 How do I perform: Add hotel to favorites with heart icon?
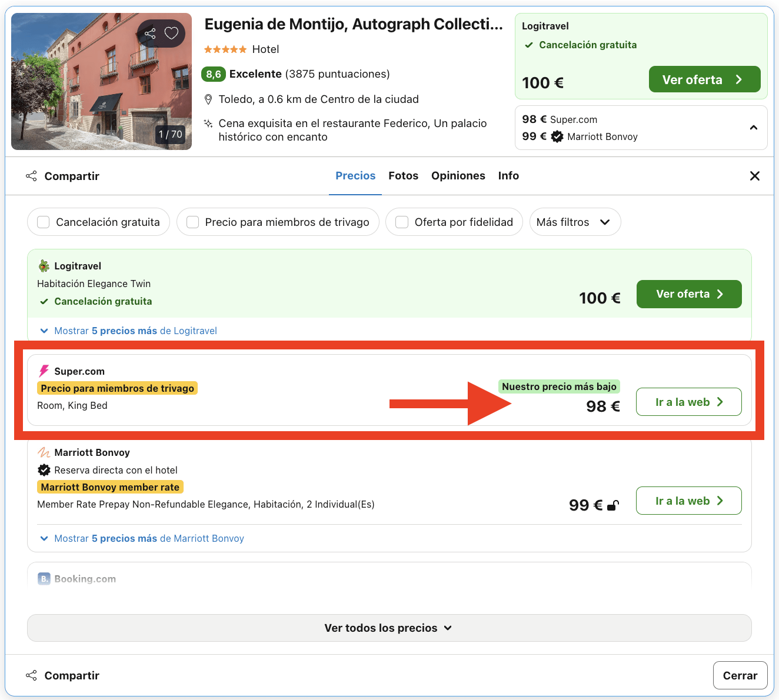click(x=171, y=34)
